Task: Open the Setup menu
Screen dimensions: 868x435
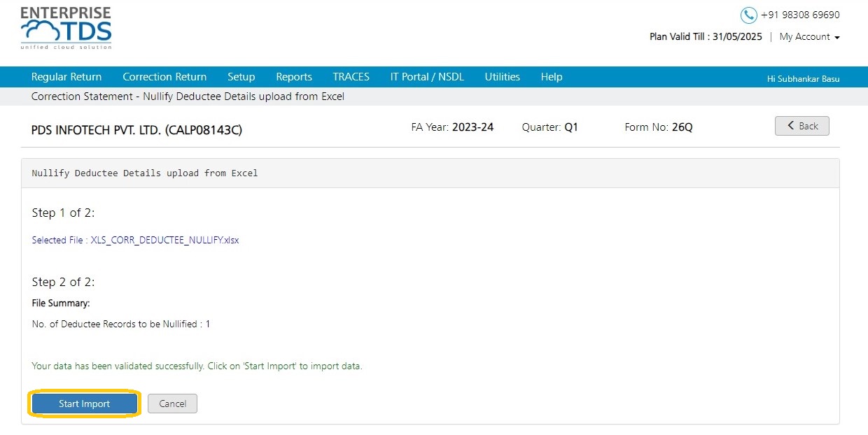Action: [241, 77]
